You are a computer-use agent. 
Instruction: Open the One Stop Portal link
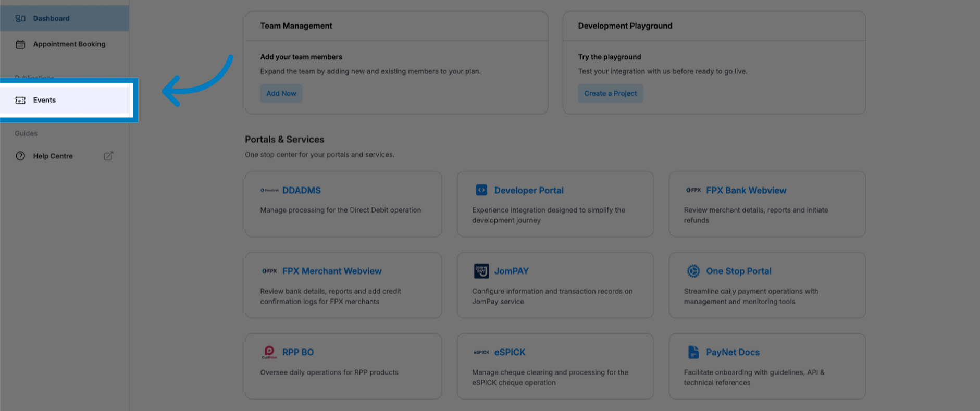738,271
